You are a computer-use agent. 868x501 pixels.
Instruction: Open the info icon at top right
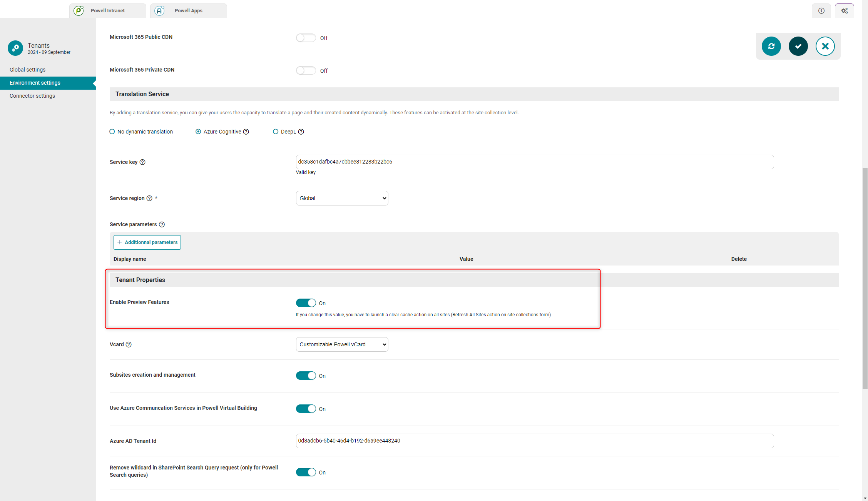click(x=821, y=11)
